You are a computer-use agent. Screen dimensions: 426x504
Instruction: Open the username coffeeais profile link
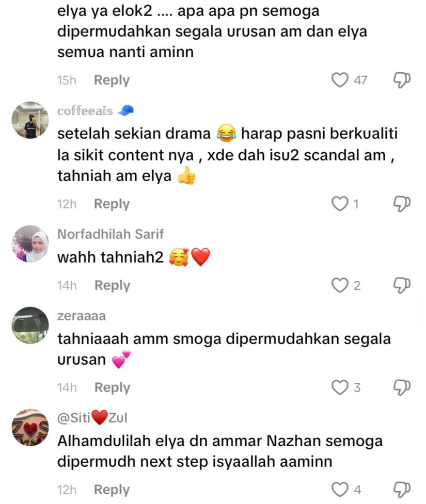point(85,111)
